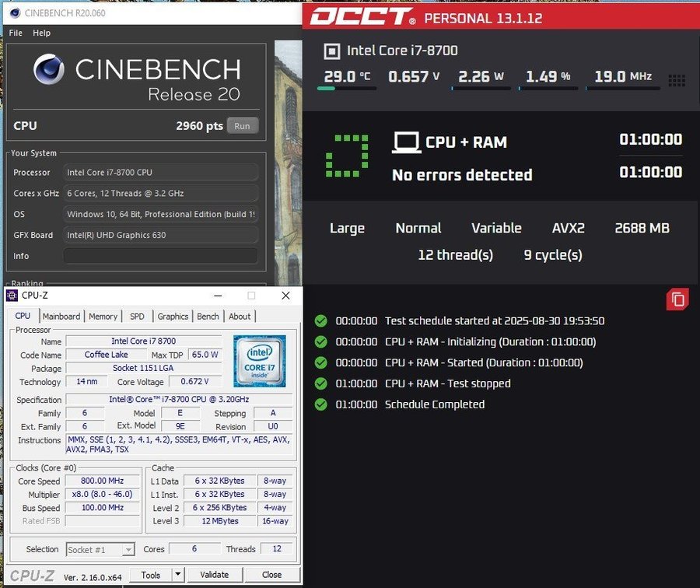This screenshot has height=588, width=700.
Task: Click check icon for Test stopped entry
Action: (320, 383)
